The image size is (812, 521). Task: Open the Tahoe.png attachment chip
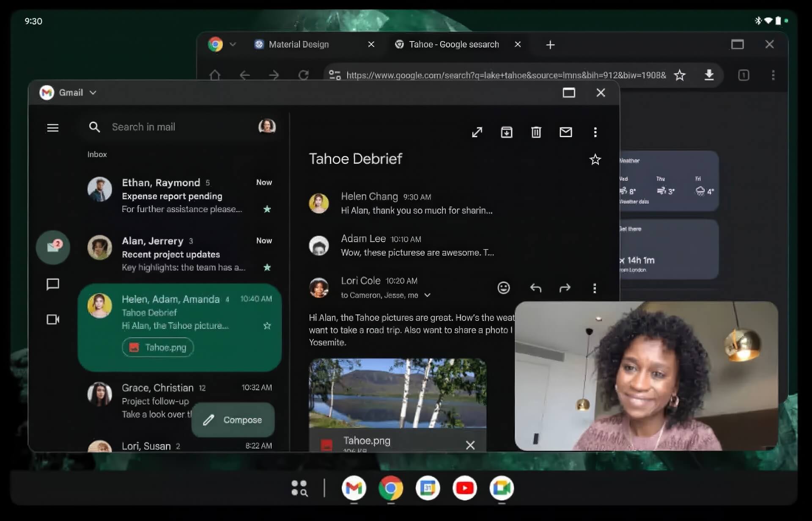[158, 347]
